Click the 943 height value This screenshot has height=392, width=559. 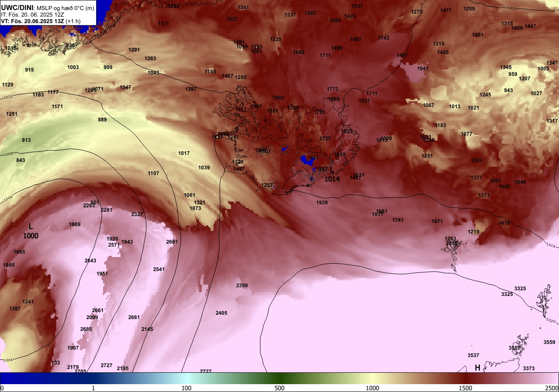[508, 90]
